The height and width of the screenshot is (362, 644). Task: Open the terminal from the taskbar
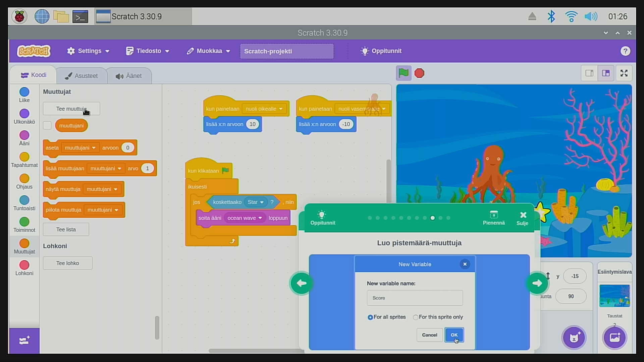coord(80,16)
